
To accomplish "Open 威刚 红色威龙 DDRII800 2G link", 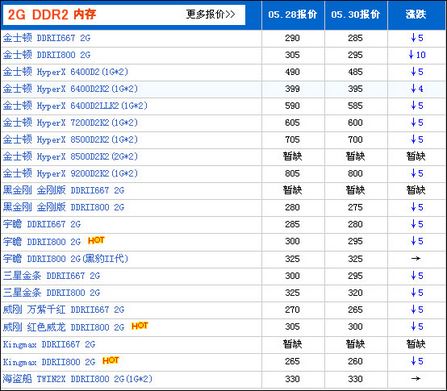I will [64, 327].
